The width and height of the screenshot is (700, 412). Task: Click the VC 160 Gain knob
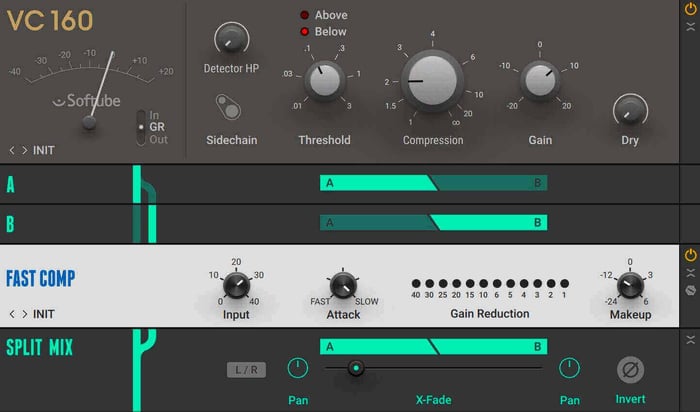[x=540, y=81]
